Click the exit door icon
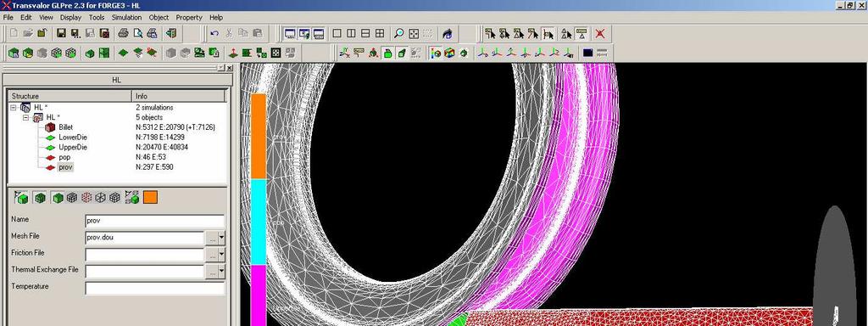This screenshot has height=326, width=868. pos(171,33)
